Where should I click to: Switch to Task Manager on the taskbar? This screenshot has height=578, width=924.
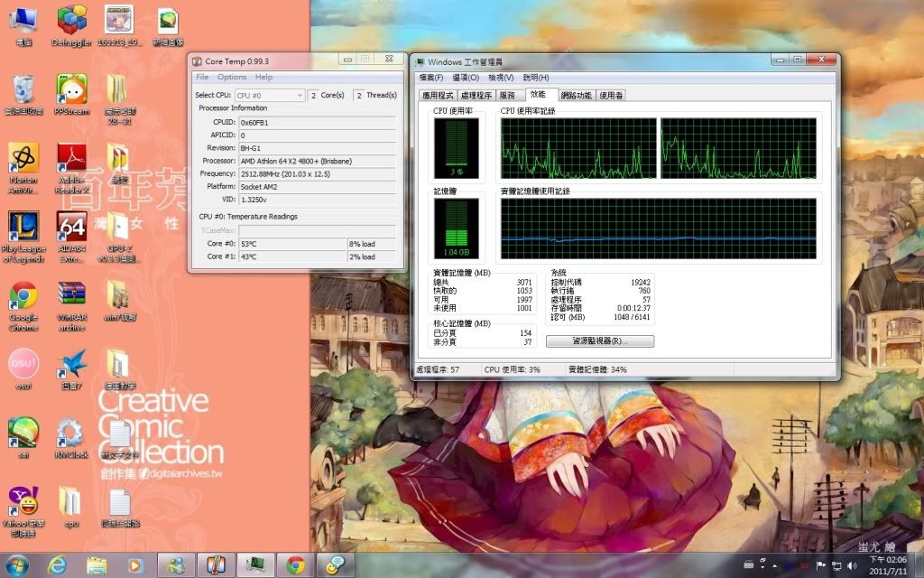pyautogui.click(x=255, y=565)
